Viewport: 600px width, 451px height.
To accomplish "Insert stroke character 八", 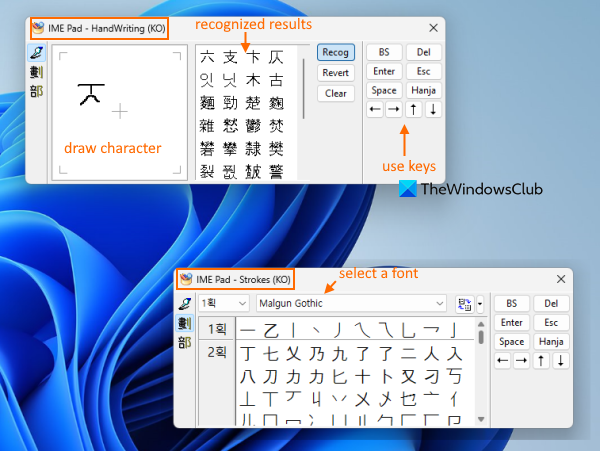I will [248, 377].
